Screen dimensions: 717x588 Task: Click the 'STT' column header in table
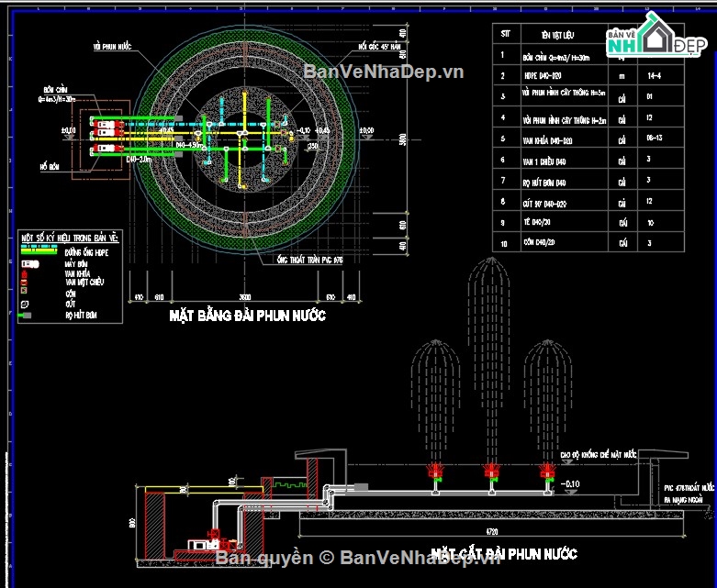504,33
